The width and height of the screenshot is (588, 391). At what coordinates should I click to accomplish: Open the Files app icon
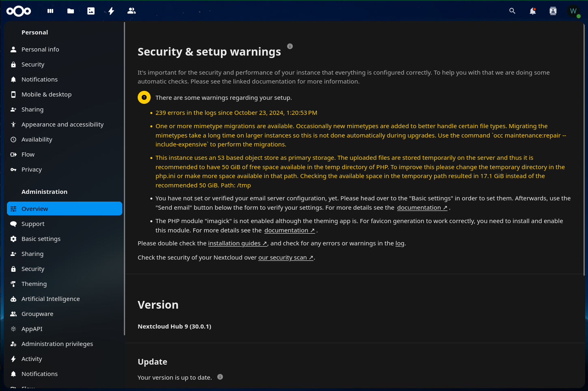point(71,11)
